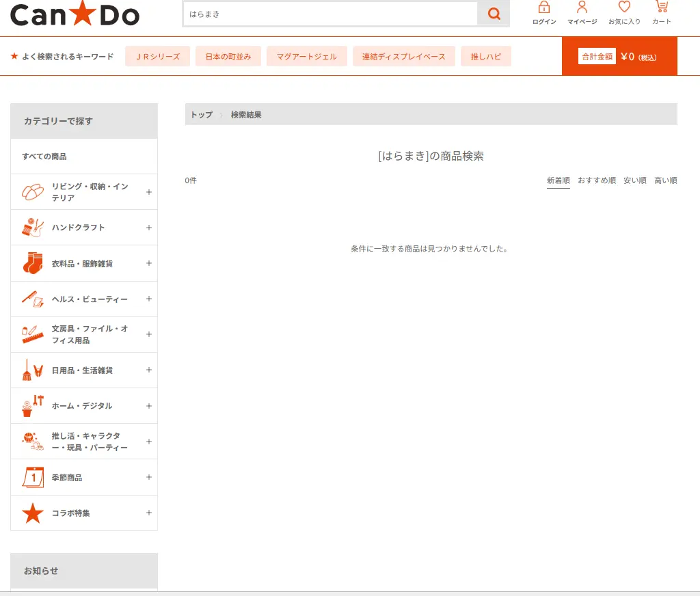Screen dimensions: 700x596
Task: Open マイページ via the person icon
Action: [x=582, y=9]
